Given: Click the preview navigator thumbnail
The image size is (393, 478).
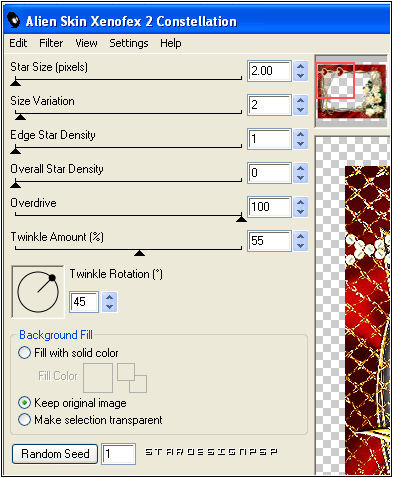Looking at the screenshot, I should [x=351, y=91].
